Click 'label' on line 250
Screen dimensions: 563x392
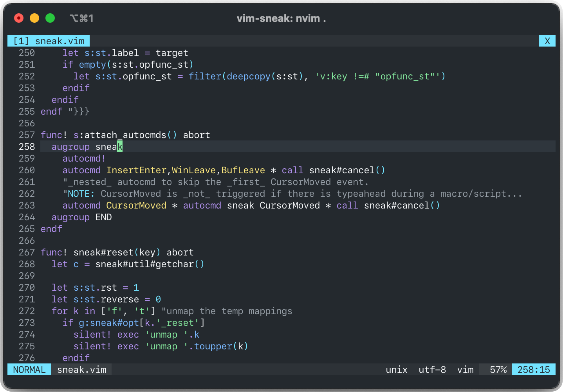(125, 53)
